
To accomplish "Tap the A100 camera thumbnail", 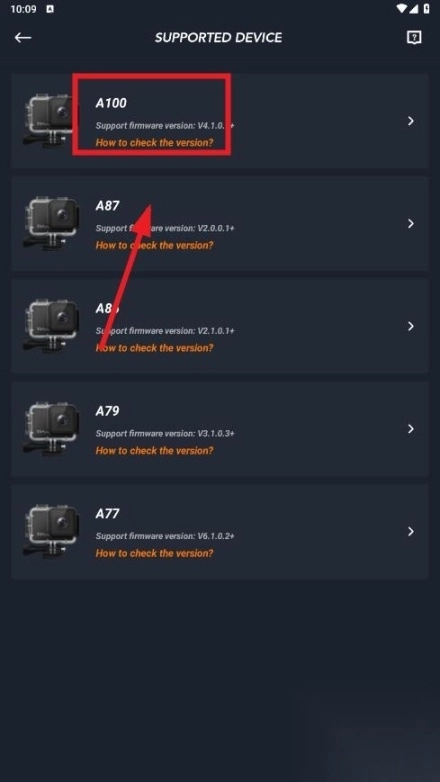I will click(x=49, y=121).
